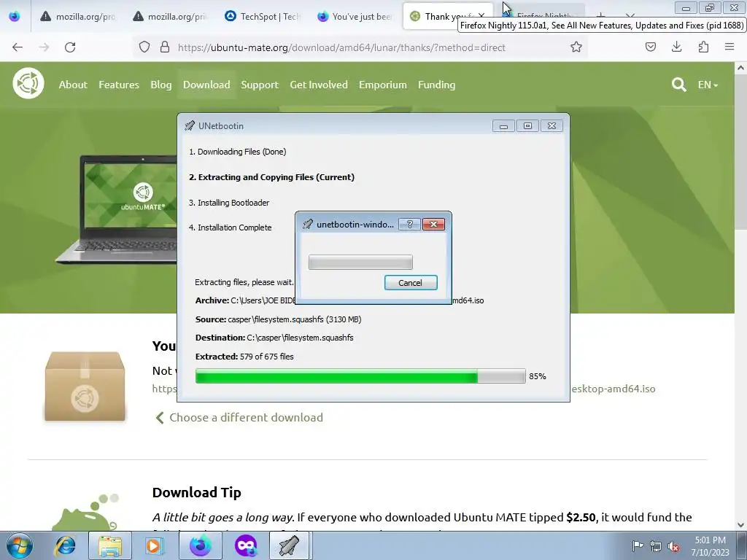Switch to first mozilla.org/pro tab
Image resolution: width=747 pixels, height=560 pixels.
click(77, 17)
